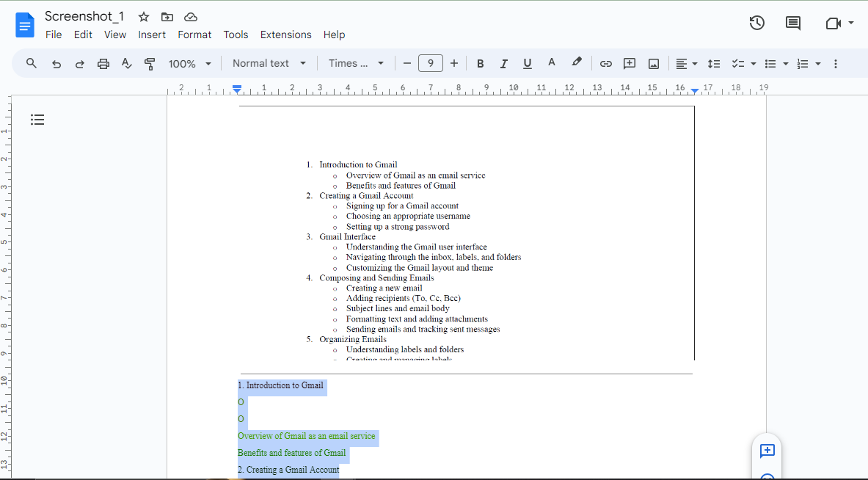Rename the Screenshot_1 document title
This screenshot has height=480, width=868.
coord(84,17)
